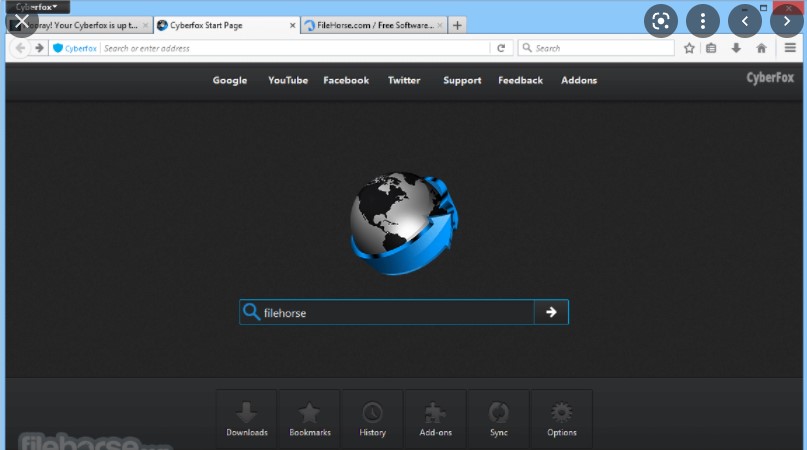This screenshot has height=450, width=807.
Task: Close the FileHorse.com tab
Action: tap(440, 25)
